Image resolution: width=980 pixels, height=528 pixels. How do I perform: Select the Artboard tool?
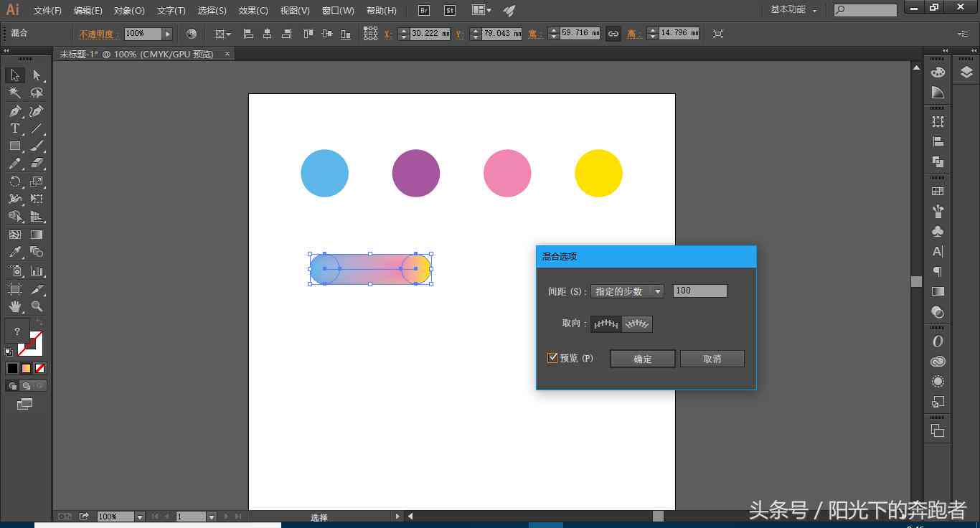point(15,289)
